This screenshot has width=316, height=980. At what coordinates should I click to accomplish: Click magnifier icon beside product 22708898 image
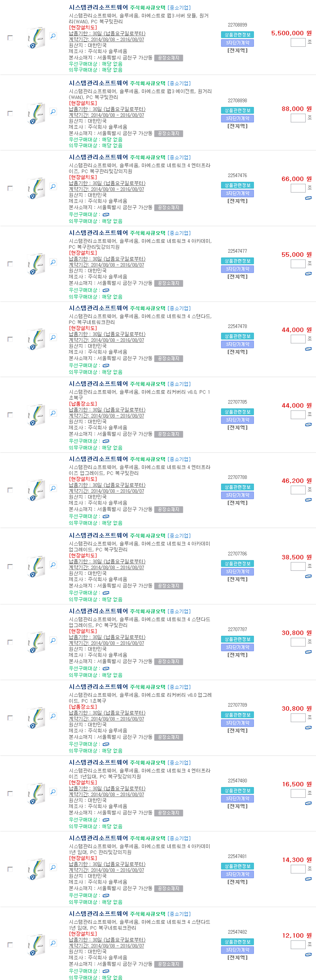[x=53, y=111]
